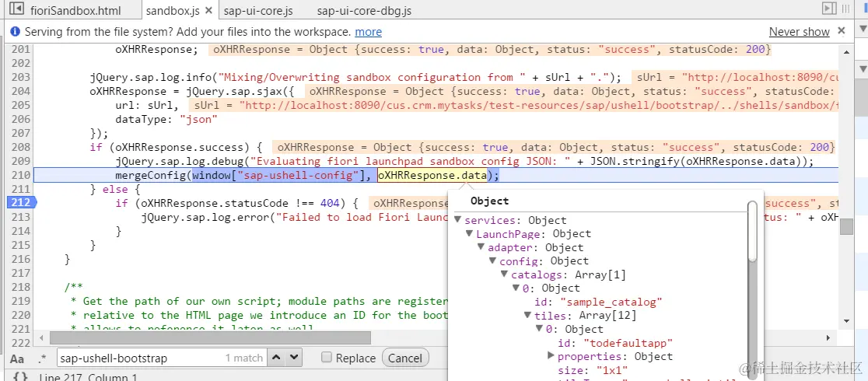Click the code editor's horizontal scrollbar thumb
Viewport: 868px width, 381px height.
pos(210,337)
